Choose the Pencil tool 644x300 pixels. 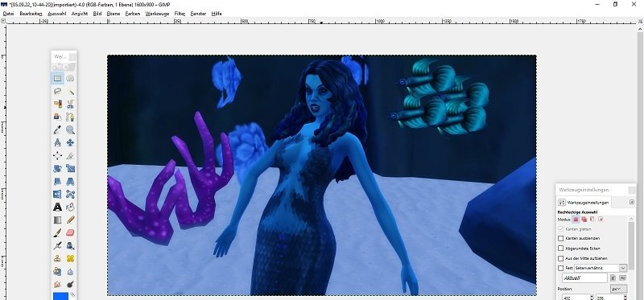point(71,220)
